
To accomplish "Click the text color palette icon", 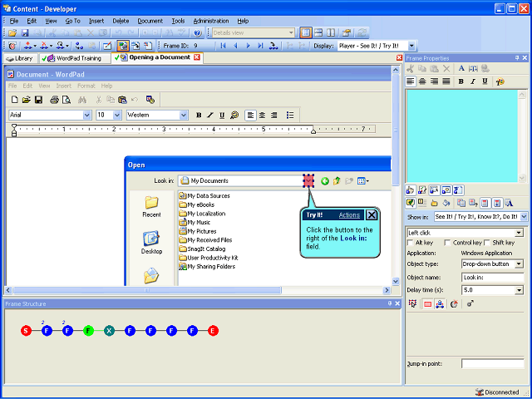I will coord(500,81).
